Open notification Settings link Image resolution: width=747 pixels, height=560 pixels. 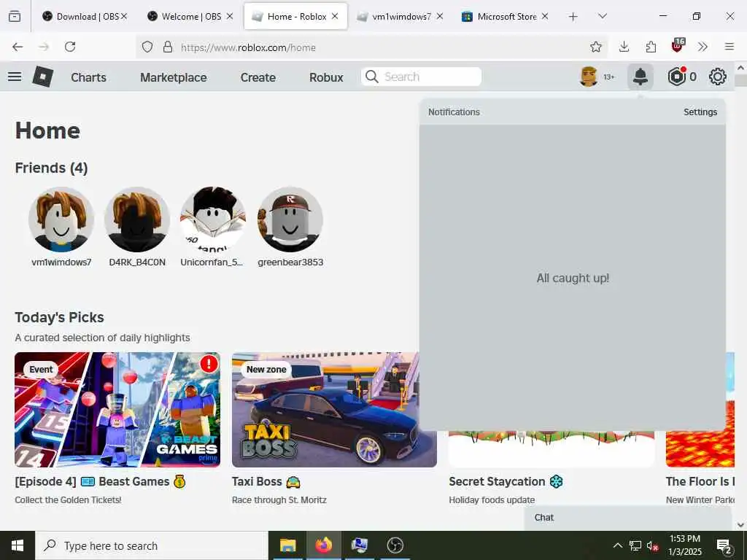(700, 112)
